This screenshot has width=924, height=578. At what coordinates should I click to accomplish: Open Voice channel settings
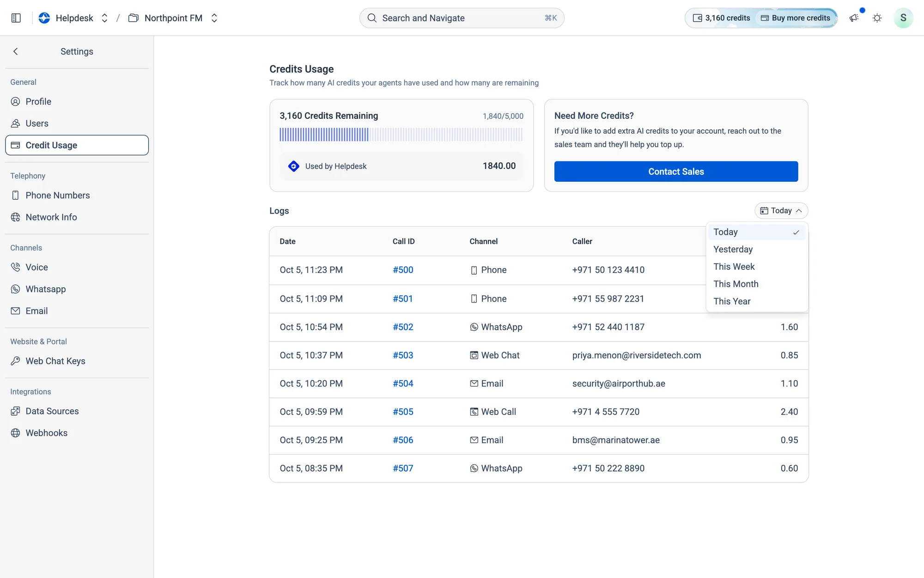(77, 267)
